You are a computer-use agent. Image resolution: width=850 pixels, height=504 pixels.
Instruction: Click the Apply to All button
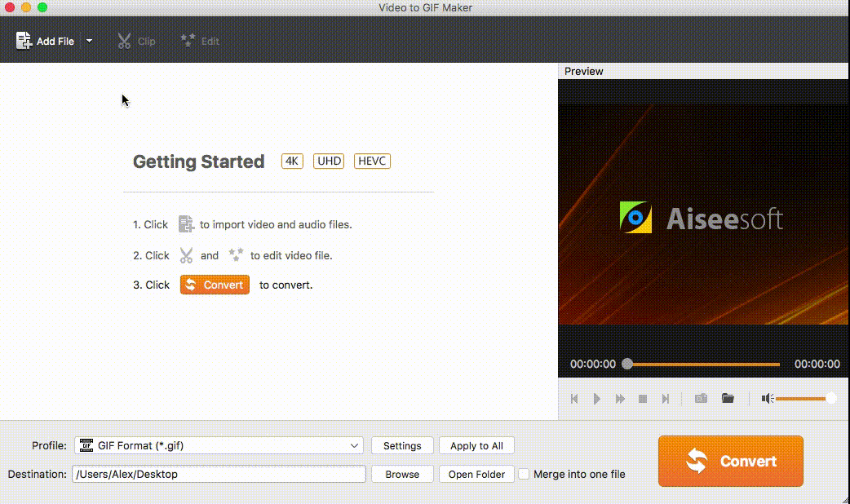point(476,445)
